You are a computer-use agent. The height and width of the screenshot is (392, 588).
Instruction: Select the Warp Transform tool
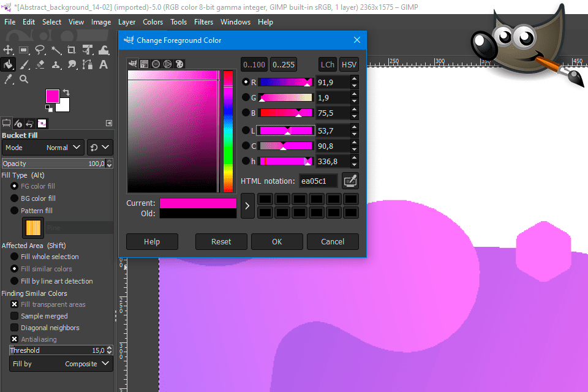coord(104,50)
